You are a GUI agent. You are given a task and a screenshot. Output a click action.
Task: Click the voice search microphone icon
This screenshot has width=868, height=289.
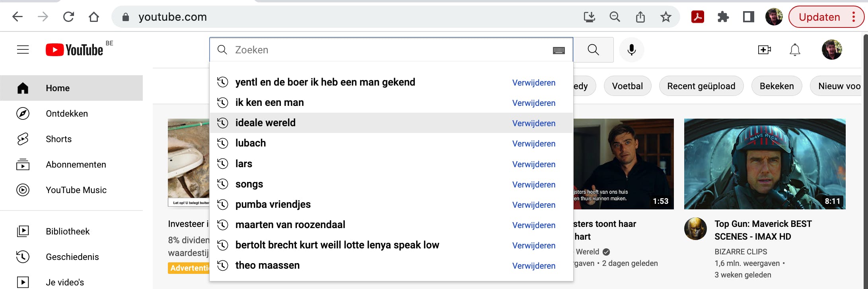click(631, 50)
